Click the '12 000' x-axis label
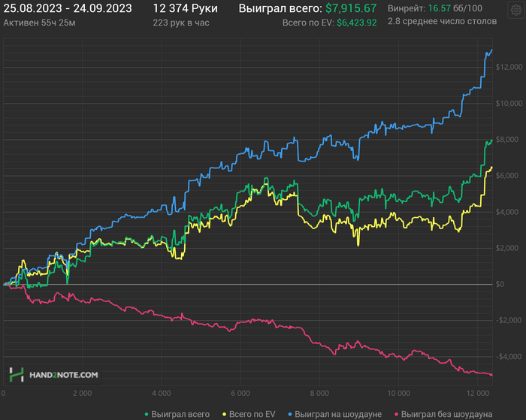This screenshot has height=420, width=526. [478, 393]
